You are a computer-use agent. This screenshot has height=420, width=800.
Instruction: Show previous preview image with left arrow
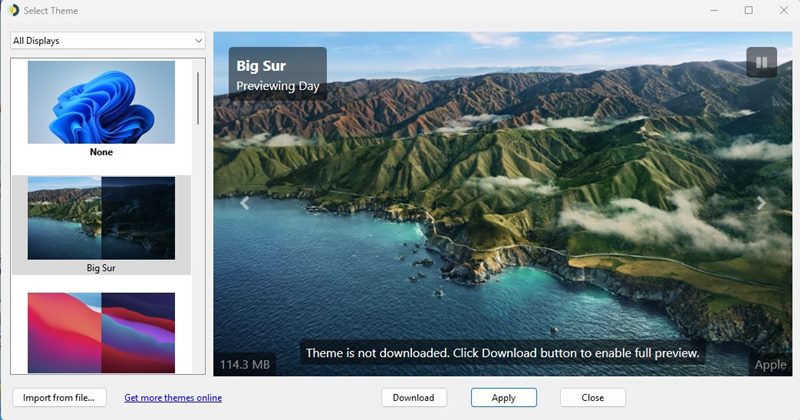pos(245,203)
